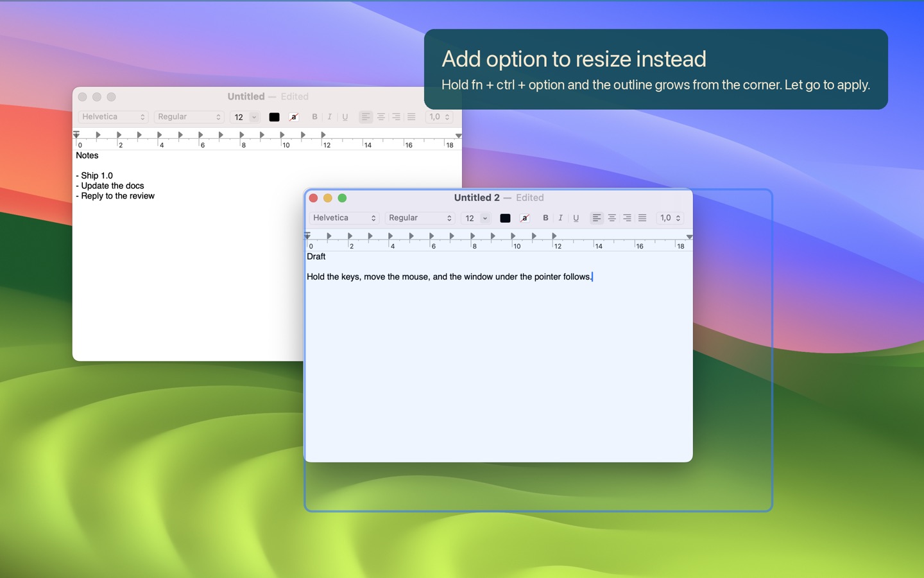Click 'Notes' heading in back window
924x578 pixels.
point(87,155)
